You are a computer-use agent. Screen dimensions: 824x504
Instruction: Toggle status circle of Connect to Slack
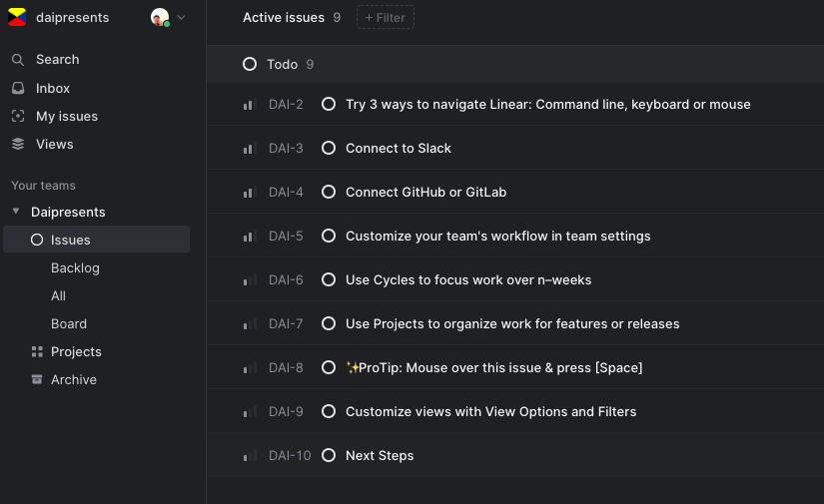point(329,149)
